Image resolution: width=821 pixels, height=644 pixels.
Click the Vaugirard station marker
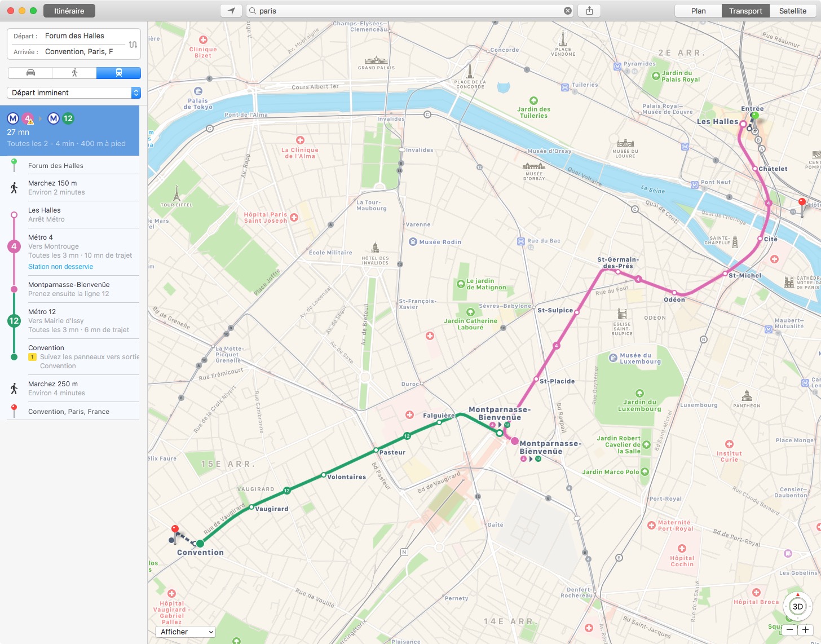[251, 506]
